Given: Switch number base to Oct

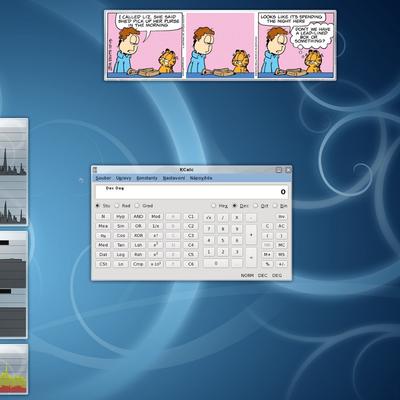Looking at the screenshot, I should (x=261, y=206).
